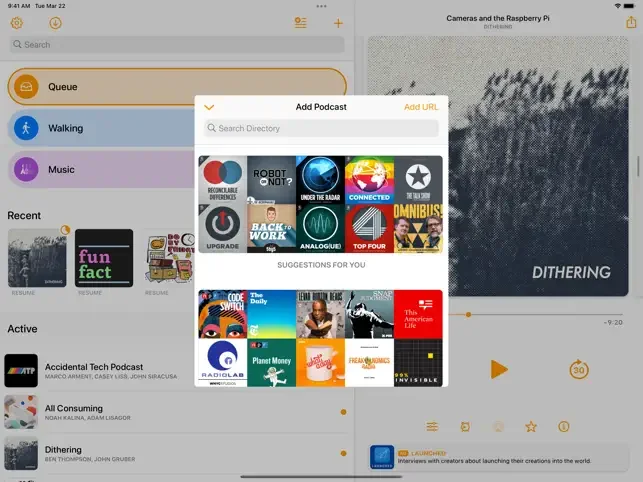The width and height of the screenshot is (643, 482).
Task: Tap the episode info icon
Action: click(564, 427)
